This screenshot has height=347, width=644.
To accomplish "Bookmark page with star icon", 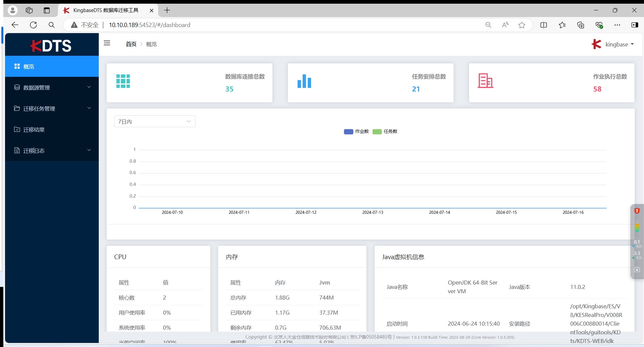I will 522,25.
